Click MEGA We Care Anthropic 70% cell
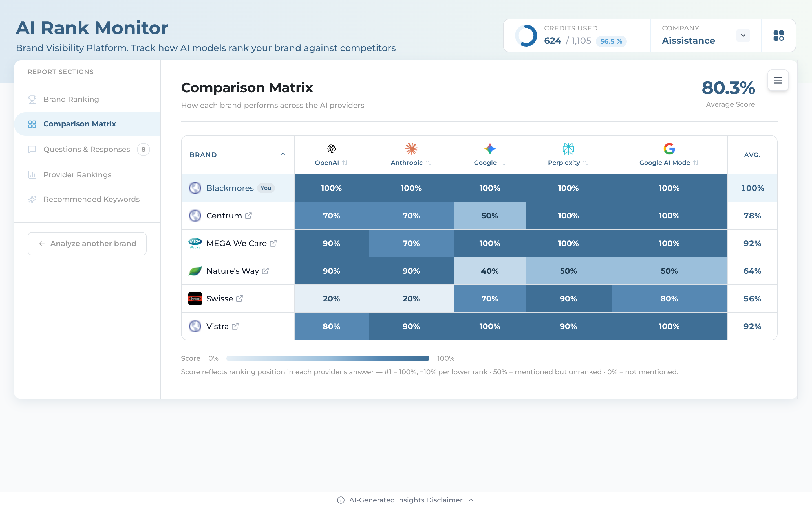The width and height of the screenshot is (812, 508). pyautogui.click(x=411, y=243)
